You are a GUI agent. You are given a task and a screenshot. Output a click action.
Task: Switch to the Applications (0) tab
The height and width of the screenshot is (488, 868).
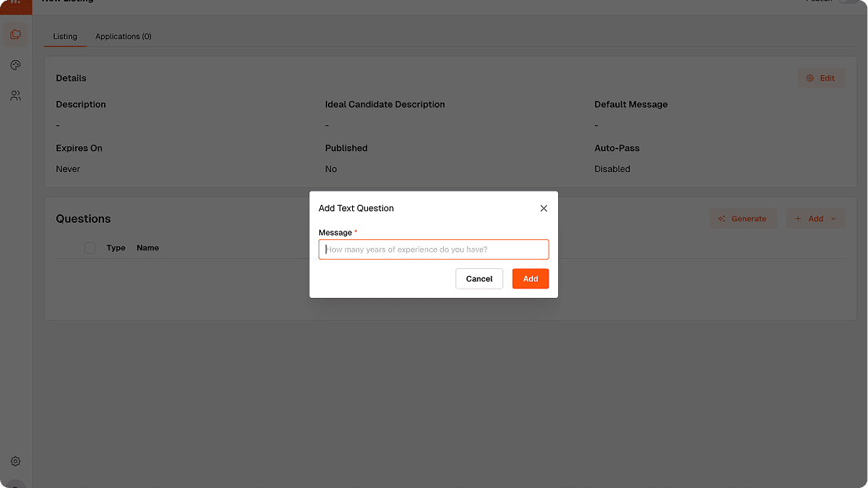[123, 36]
